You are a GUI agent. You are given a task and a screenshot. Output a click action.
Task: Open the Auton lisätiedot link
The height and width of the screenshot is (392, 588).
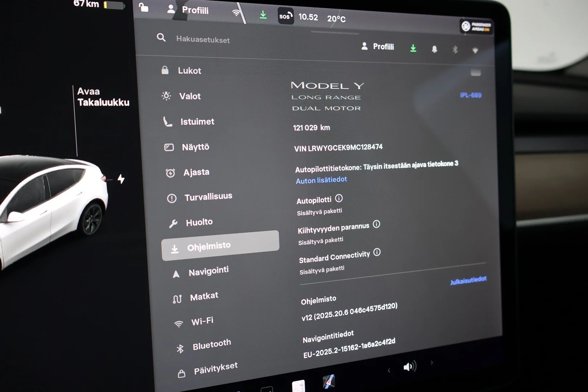click(x=321, y=180)
